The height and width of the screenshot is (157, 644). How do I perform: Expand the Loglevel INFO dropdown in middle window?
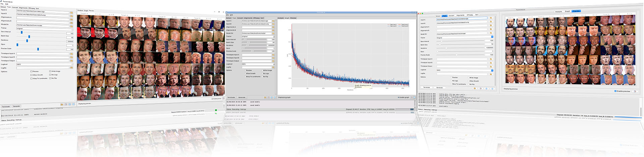tap(258, 64)
